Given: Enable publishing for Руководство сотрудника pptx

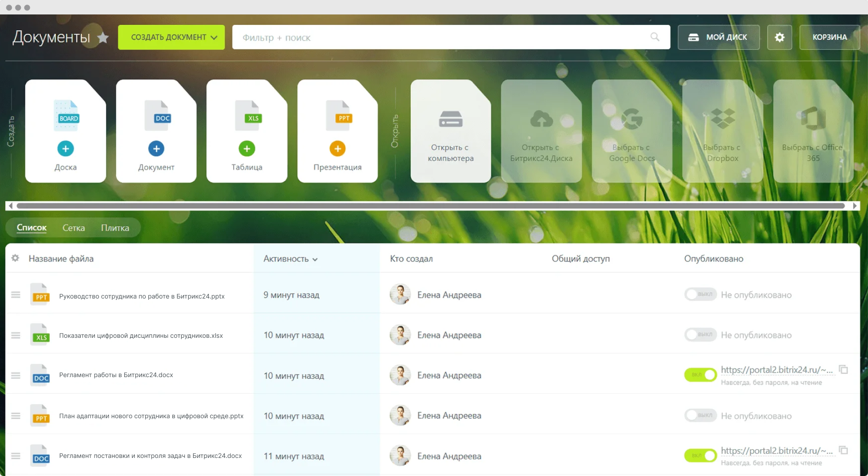Looking at the screenshot, I should tap(700, 294).
